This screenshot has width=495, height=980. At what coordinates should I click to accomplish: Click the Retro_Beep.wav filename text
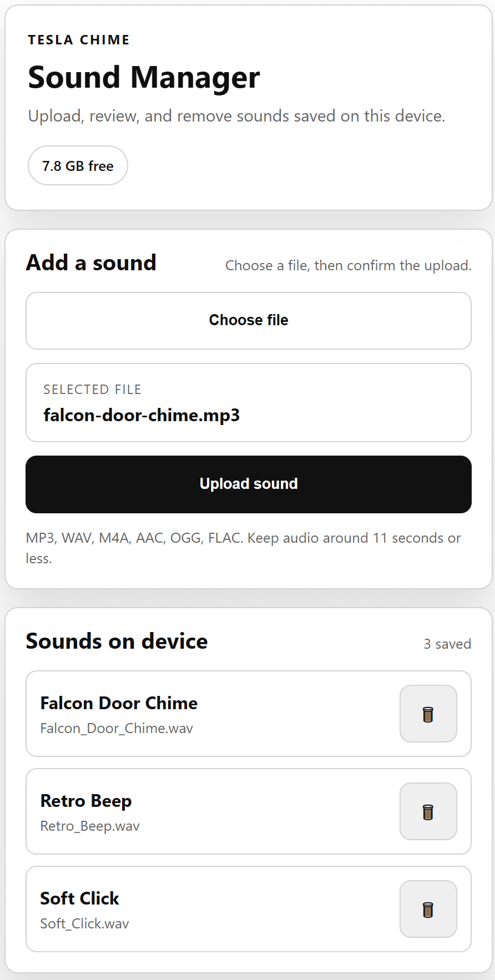click(x=90, y=826)
